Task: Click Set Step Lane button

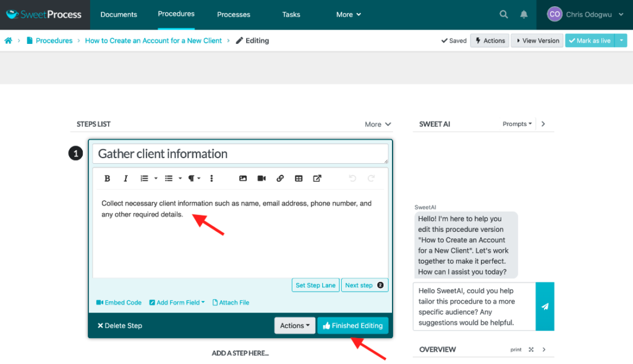Action: tap(315, 286)
